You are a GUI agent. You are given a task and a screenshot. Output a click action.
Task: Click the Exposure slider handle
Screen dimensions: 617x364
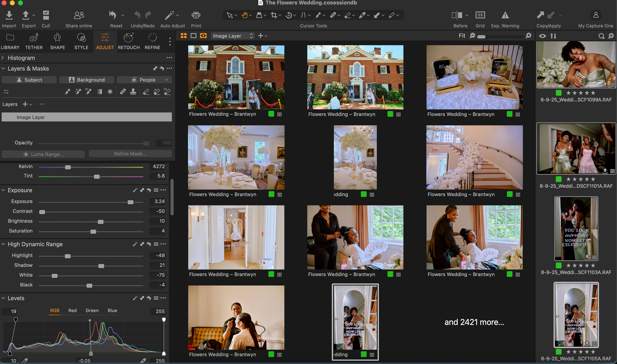tap(131, 202)
